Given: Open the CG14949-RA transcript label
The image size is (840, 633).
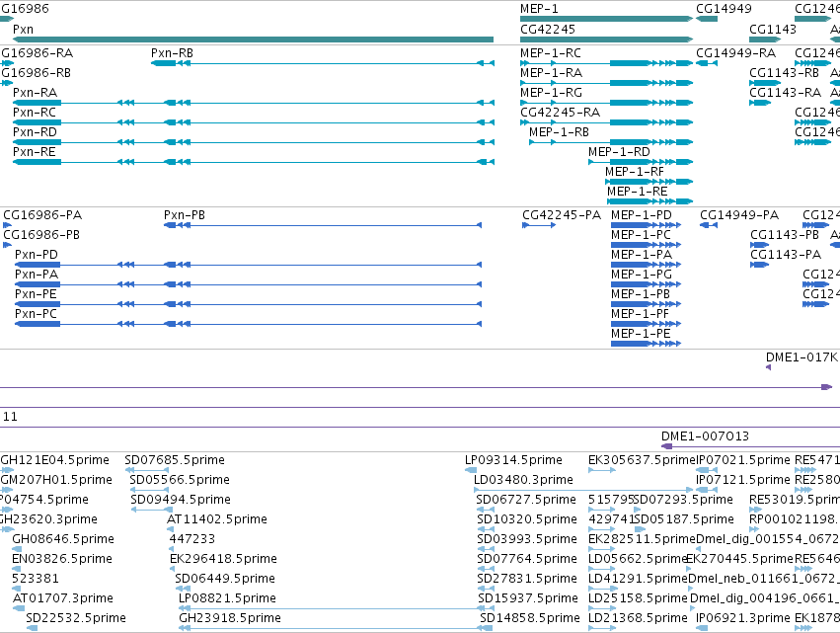Looking at the screenshot, I should pyautogui.click(x=736, y=53).
